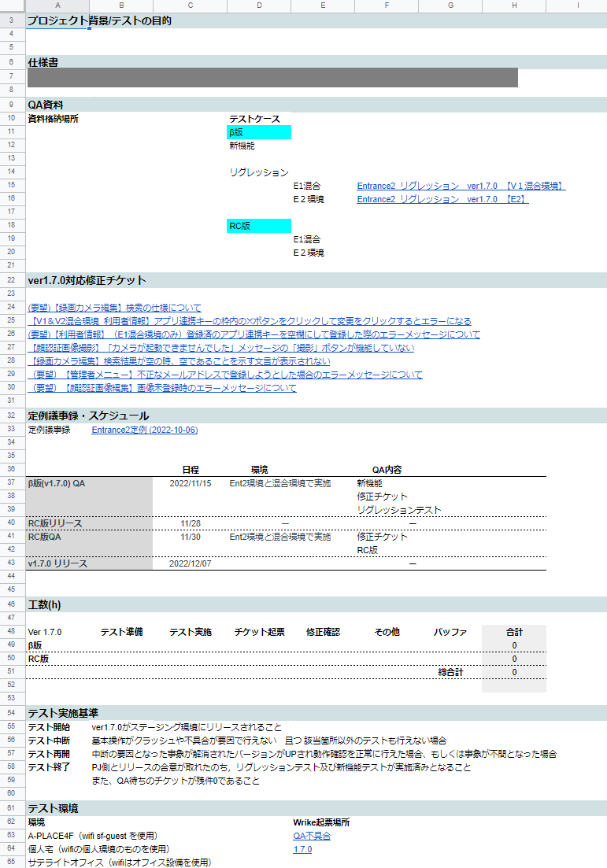Click the テストケース cell
This screenshot has width=607, height=868.
click(x=255, y=119)
